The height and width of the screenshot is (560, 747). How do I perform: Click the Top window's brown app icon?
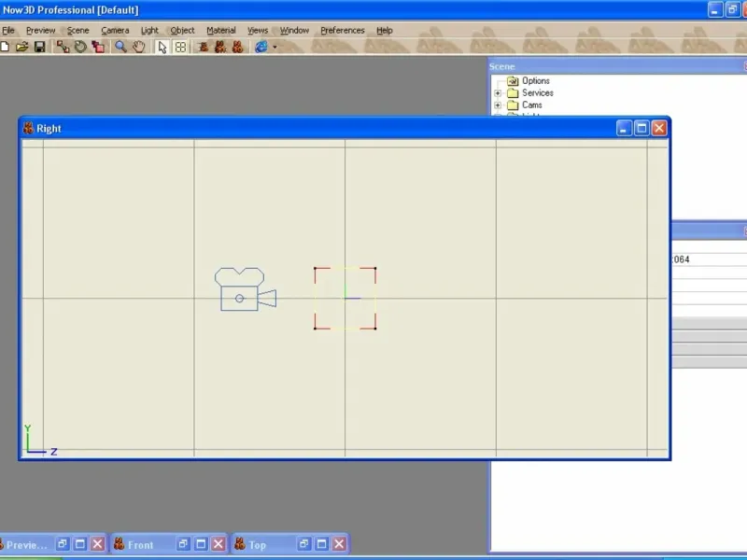click(240, 544)
